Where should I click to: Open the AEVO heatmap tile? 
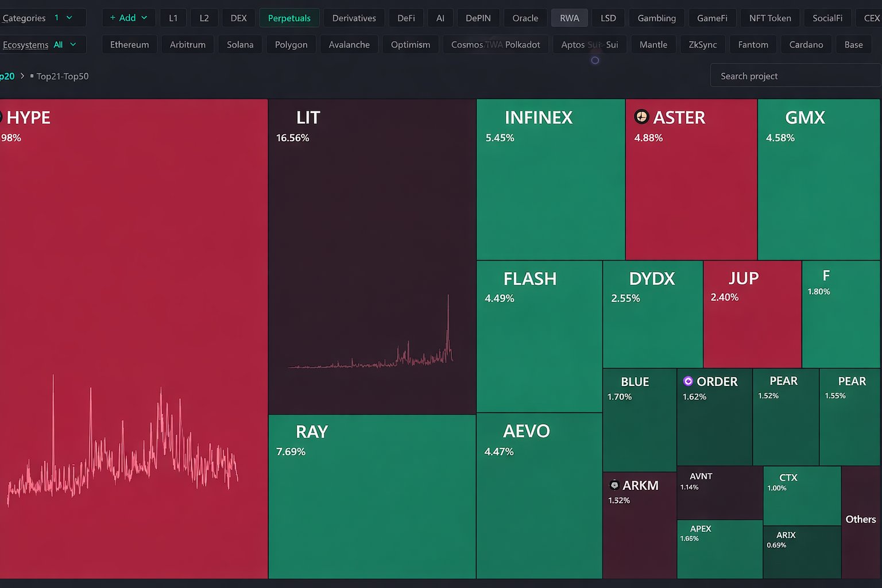[x=539, y=496]
